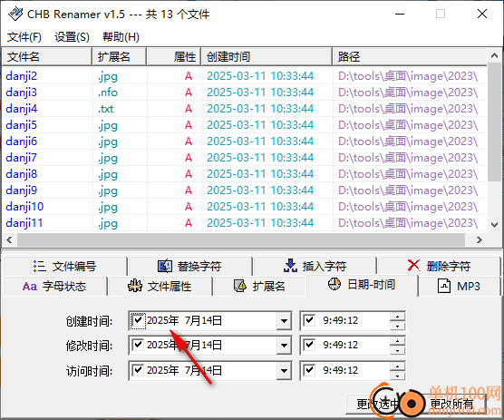Open the 创建时间 date dropdown calendar
The width and height of the screenshot is (504, 420).
click(284, 320)
